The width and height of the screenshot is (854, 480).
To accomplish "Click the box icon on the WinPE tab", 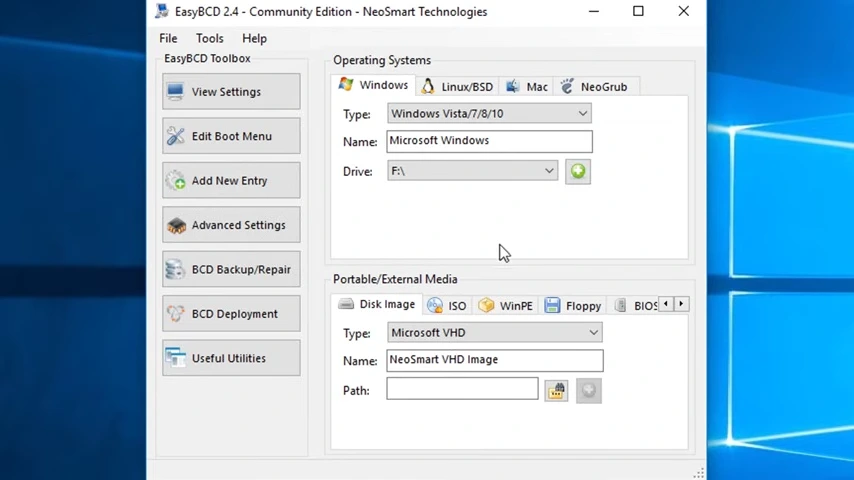I will [486, 305].
